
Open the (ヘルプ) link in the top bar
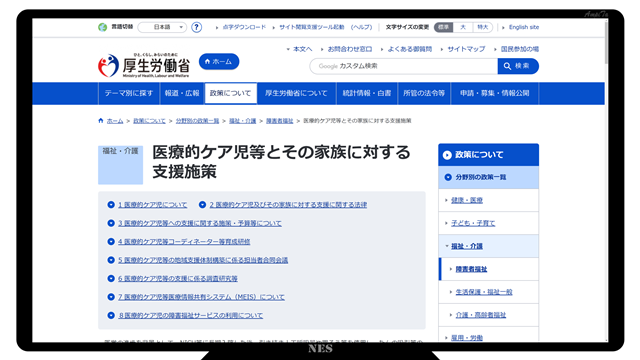[362, 27]
